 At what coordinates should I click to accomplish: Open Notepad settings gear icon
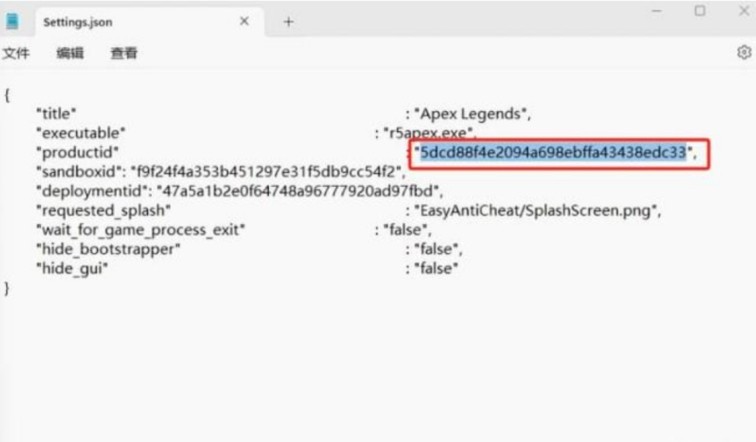click(744, 53)
